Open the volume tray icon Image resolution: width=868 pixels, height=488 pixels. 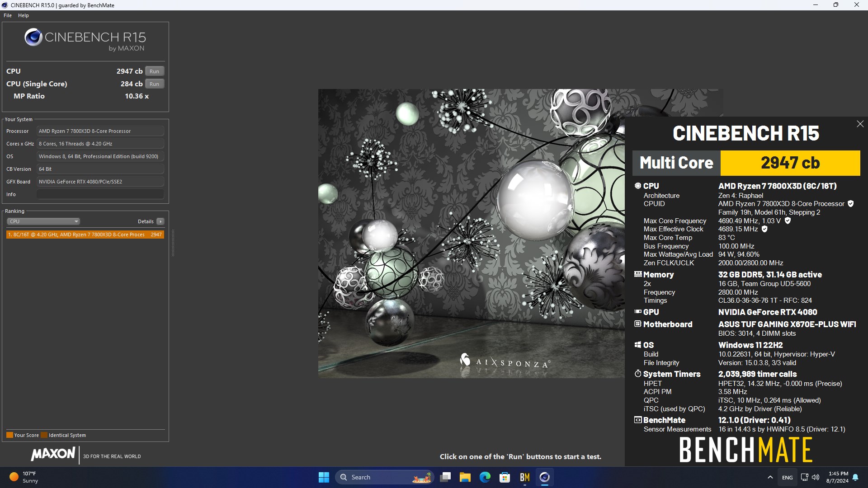coord(816,477)
